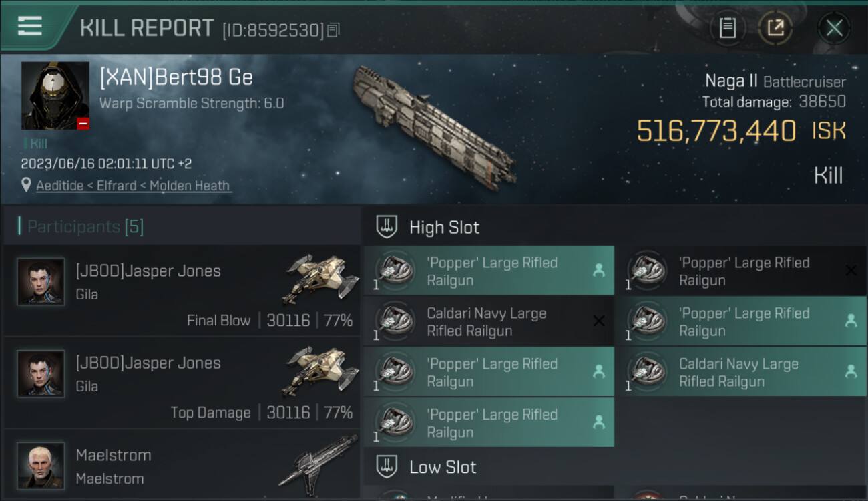
Task: Select the destroyed Caldari Navy Large Rifled Railgun
Action: (489, 321)
